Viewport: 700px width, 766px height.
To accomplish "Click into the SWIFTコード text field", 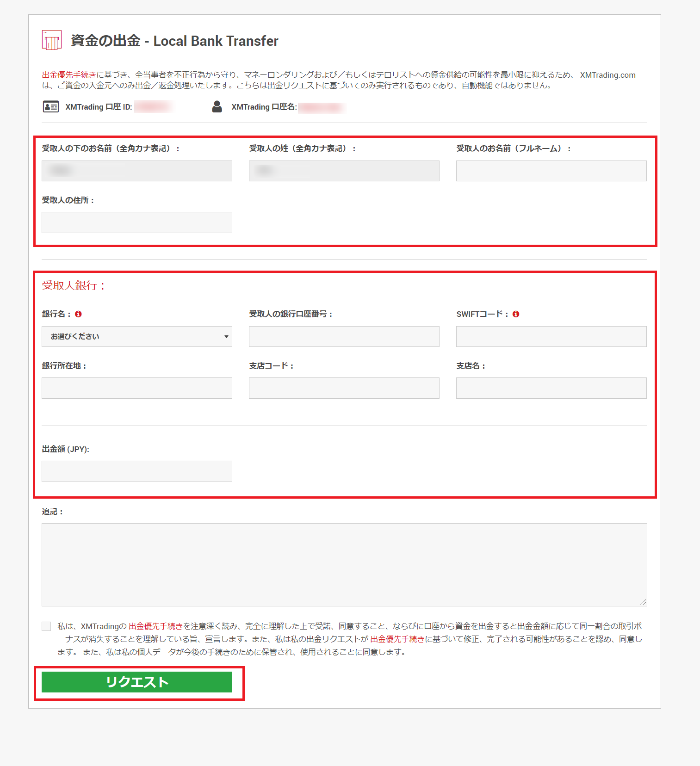I will [551, 337].
